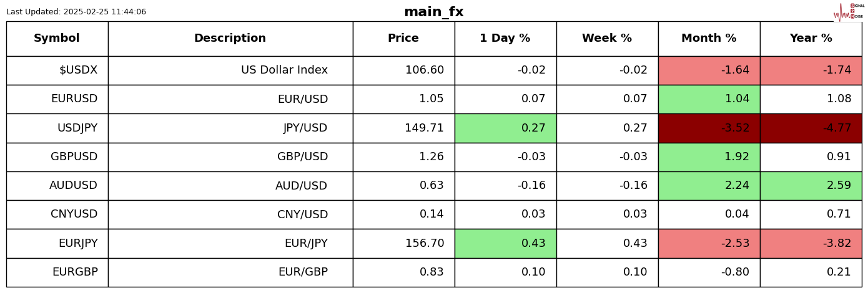This screenshot has height=293, width=868.
Task: Select the EURGBP symbol cell
Action: point(75,272)
